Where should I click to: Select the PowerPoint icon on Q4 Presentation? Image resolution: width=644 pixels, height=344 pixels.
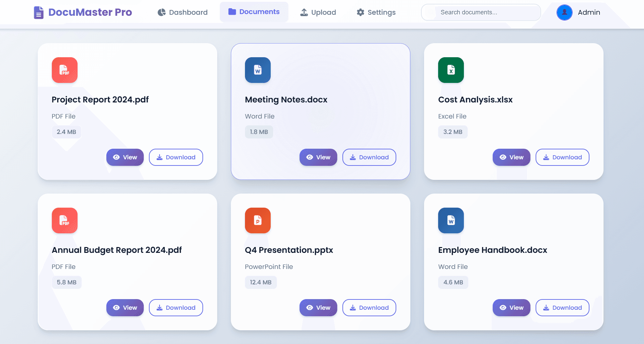(258, 220)
